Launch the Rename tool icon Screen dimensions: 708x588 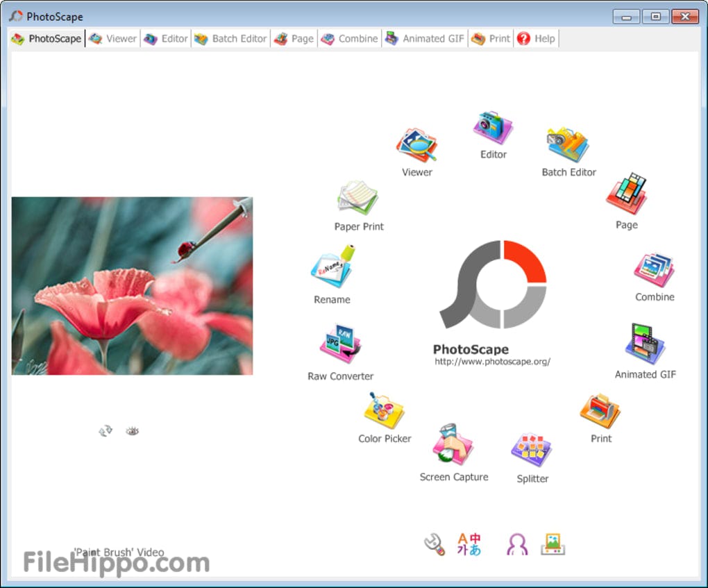[x=332, y=267]
